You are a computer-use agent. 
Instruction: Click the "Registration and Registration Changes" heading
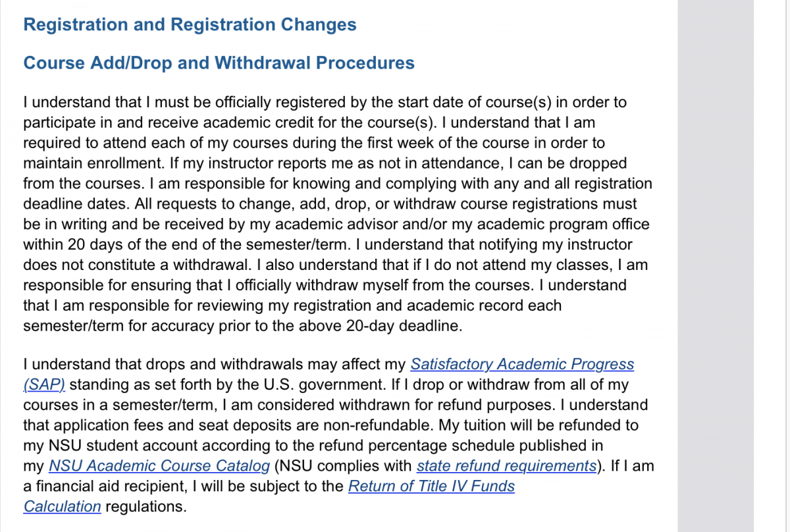(x=190, y=25)
